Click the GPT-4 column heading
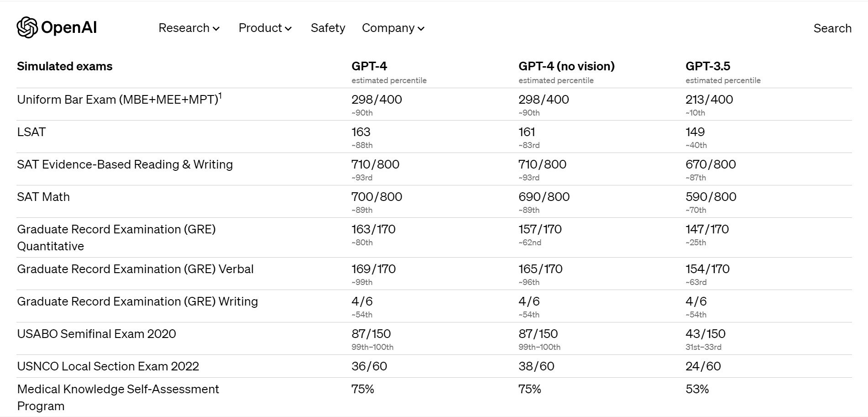This screenshot has height=417, width=868. tap(369, 66)
